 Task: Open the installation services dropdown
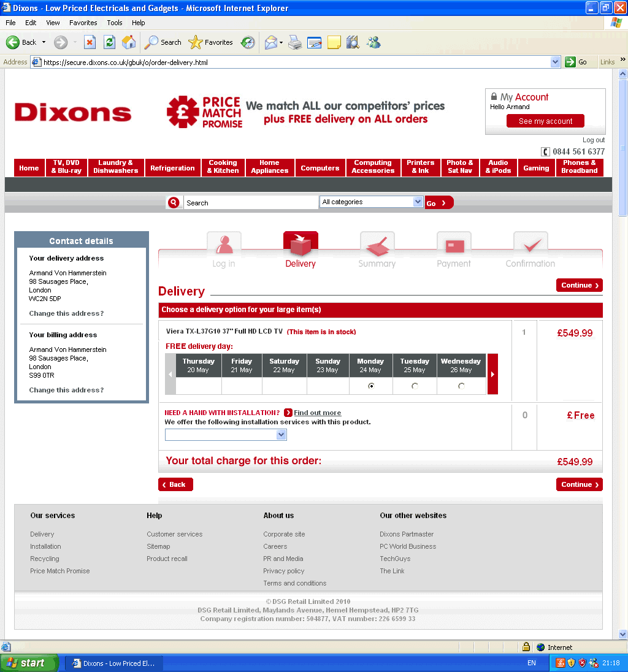point(226,435)
